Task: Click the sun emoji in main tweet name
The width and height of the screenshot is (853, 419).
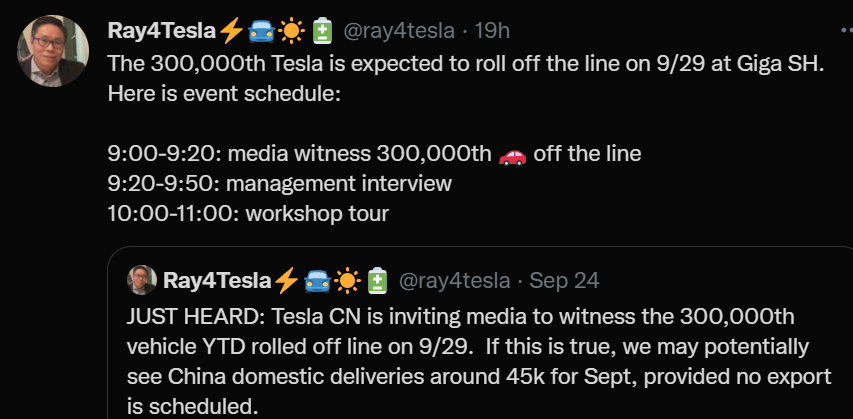Action: 291,31
